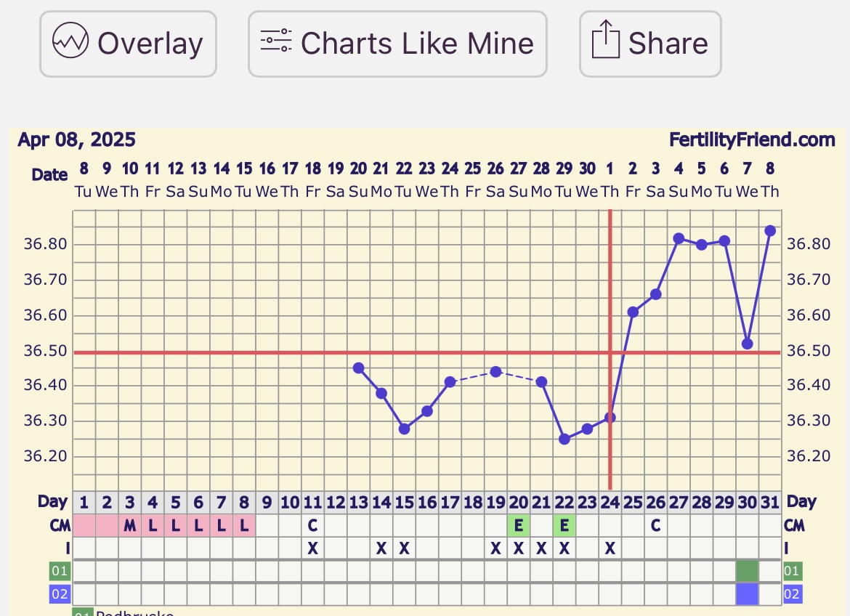Click the pink M menstruation cell on day 3
The image size is (850, 616).
(x=130, y=525)
